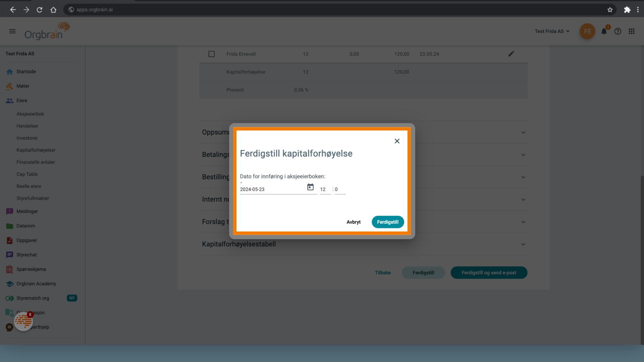Viewport: 644px width, 362px height.
Task: Reload the browser page
Action: pyautogui.click(x=40, y=10)
